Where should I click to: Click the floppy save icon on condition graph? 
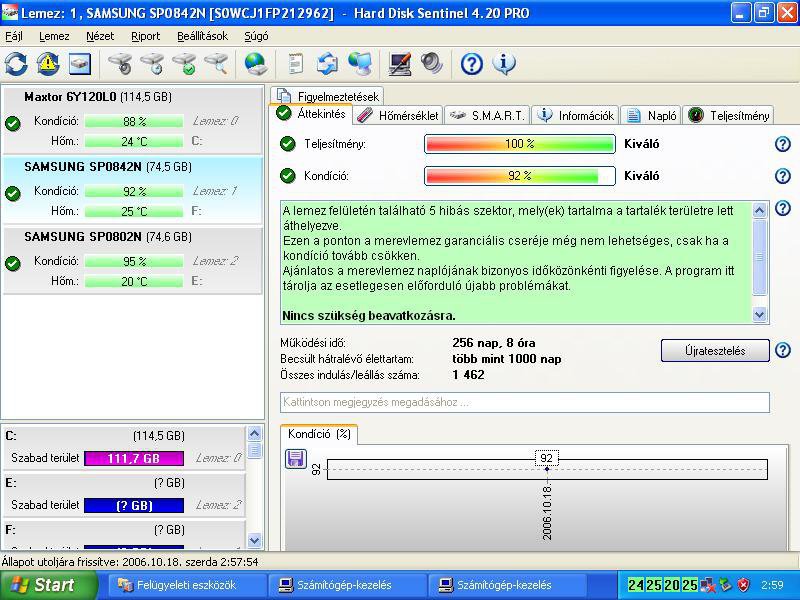pyautogui.click(x=295, y=459)
